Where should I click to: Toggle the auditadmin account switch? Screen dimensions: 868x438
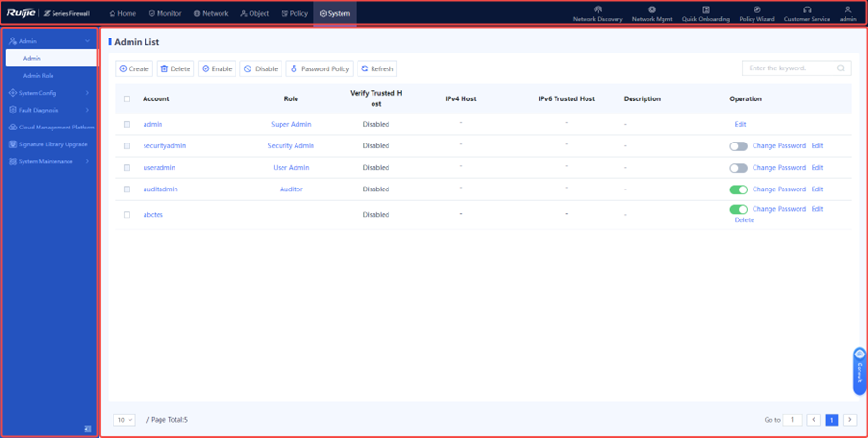[739, 189]
